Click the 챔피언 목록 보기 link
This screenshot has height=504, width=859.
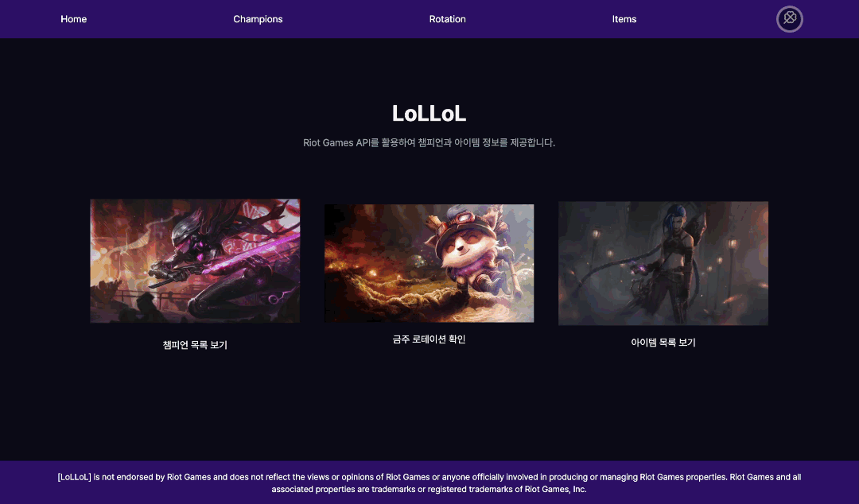[x=195, y=345]
